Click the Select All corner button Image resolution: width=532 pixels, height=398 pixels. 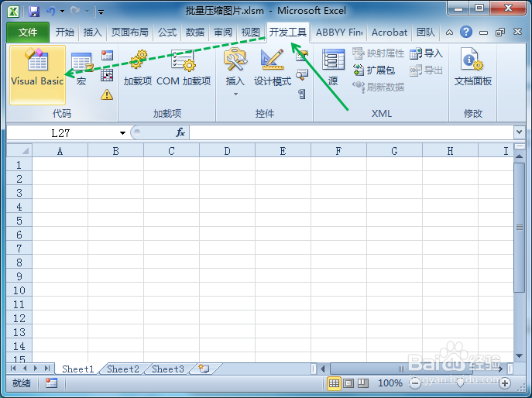[19, 151]
